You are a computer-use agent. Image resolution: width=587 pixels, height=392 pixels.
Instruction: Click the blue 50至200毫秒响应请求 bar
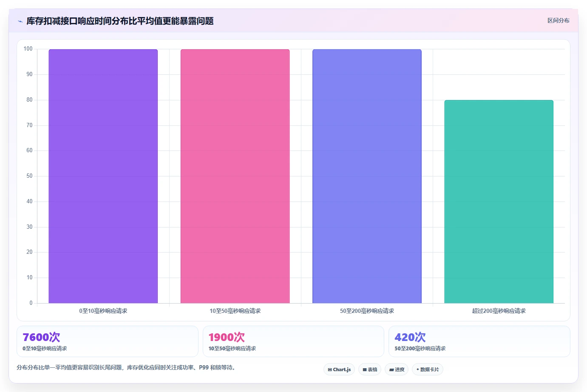coord(367,176)
